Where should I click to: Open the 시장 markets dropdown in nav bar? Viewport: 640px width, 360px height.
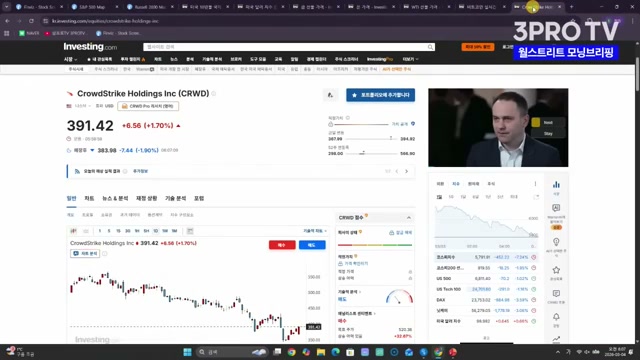pos(70,60)
